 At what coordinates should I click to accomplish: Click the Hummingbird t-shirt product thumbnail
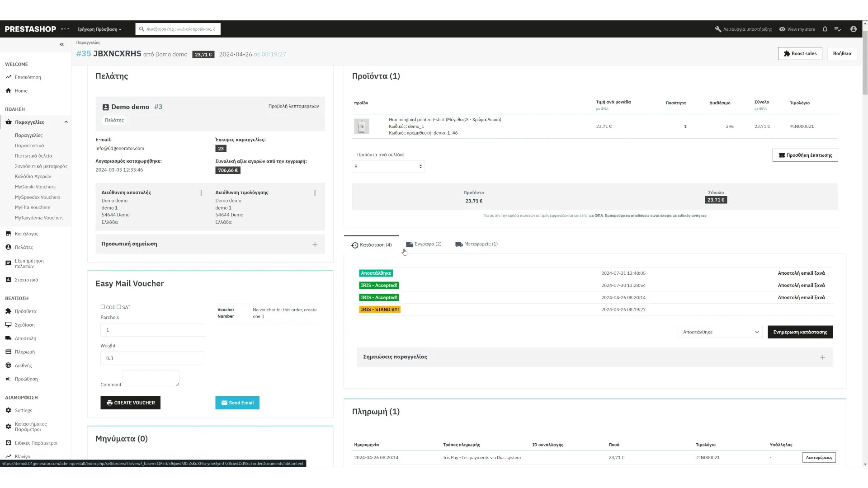(x=362, y=126)
